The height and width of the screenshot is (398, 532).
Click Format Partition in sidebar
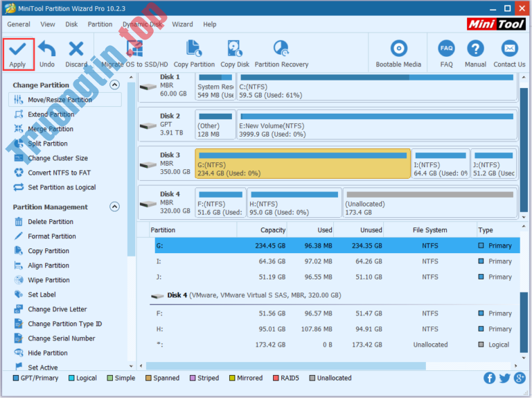pyautogui.click(x=51, y=236)
